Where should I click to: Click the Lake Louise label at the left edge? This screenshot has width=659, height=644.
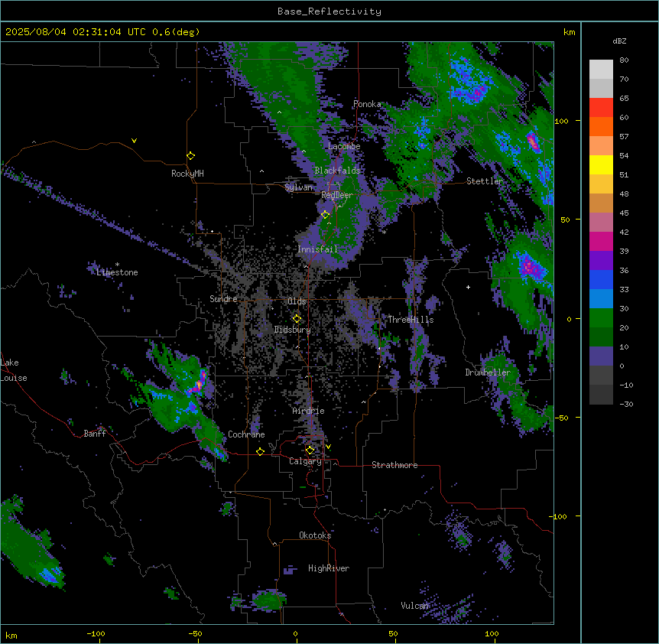click(14, 370)
